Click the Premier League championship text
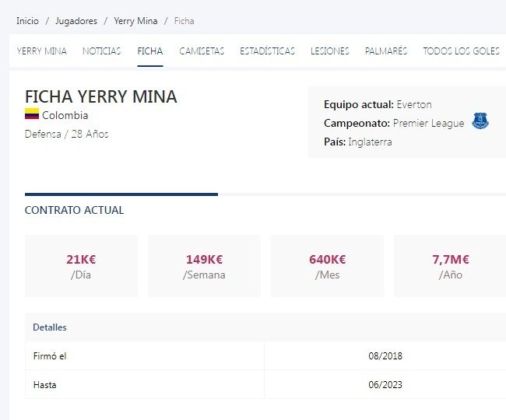This screenshot has height=420, width=506. pos(428,123)
